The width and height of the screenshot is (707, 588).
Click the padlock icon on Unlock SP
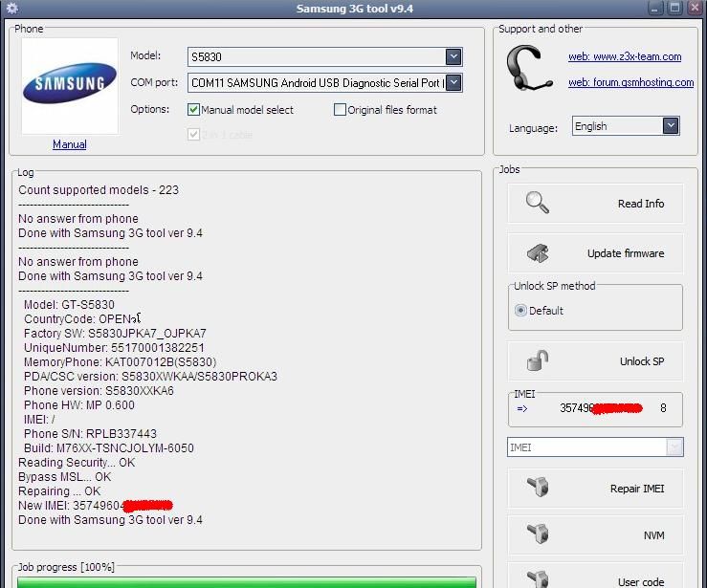pyautogui.click(x=538, y=360)
